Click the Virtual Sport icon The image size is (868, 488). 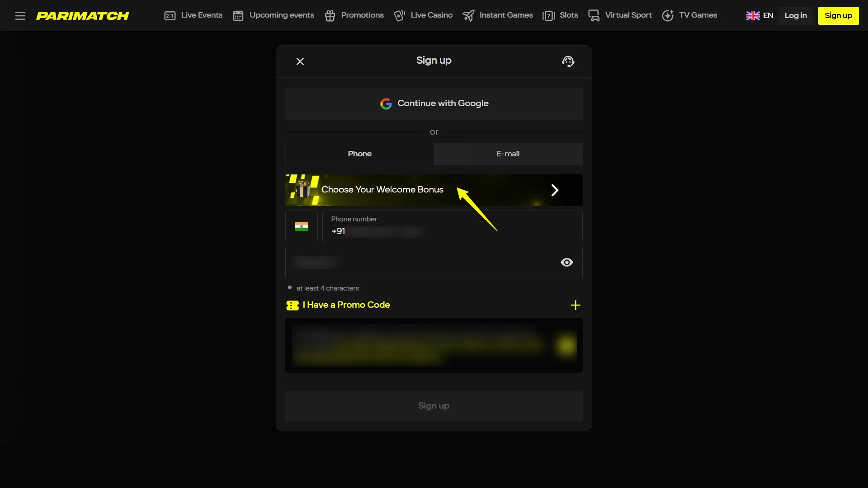pyautogui.click(x=594, y=15)
